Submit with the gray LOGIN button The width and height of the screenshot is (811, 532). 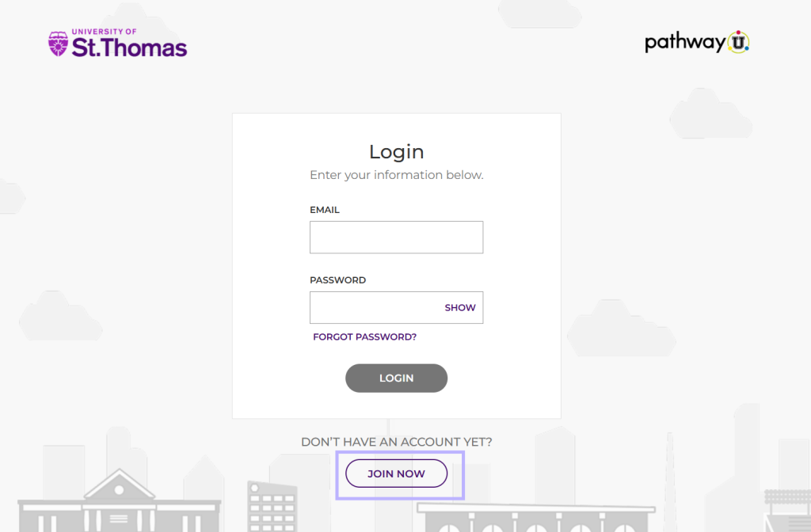(x=396, y=378)
